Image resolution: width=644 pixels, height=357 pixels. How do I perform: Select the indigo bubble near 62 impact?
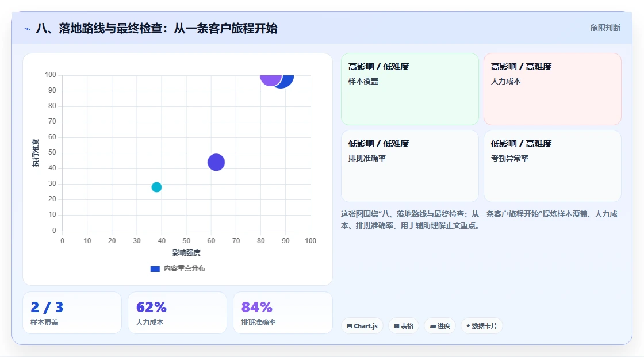[216, 162]
